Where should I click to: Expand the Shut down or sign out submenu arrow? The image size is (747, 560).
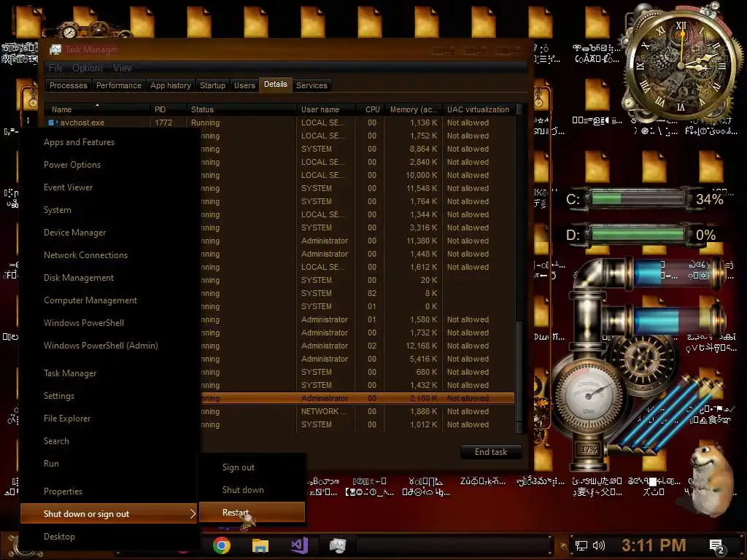pyautogui.click(x=193, y=514)
